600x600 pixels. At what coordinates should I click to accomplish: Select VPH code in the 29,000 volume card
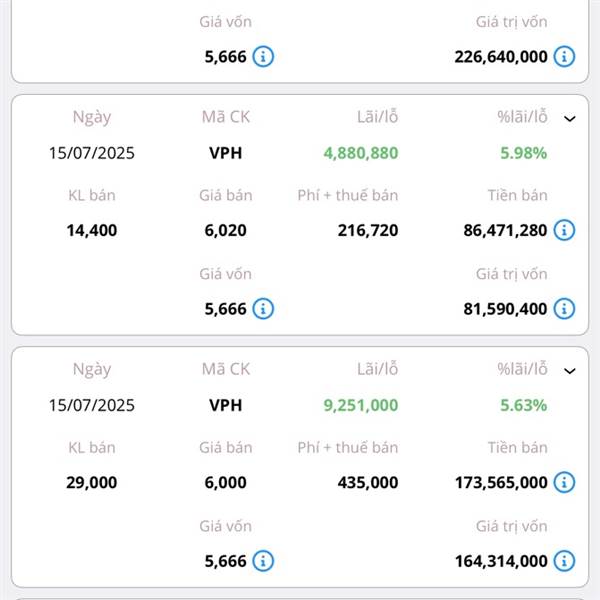click(x=225, y=405)
